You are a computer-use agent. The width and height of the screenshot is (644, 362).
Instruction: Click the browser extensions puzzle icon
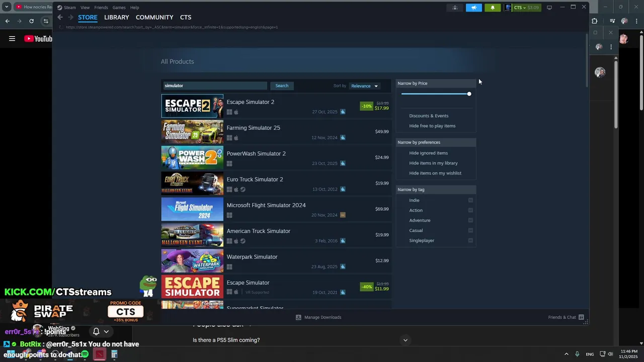[x=594, y=21]
